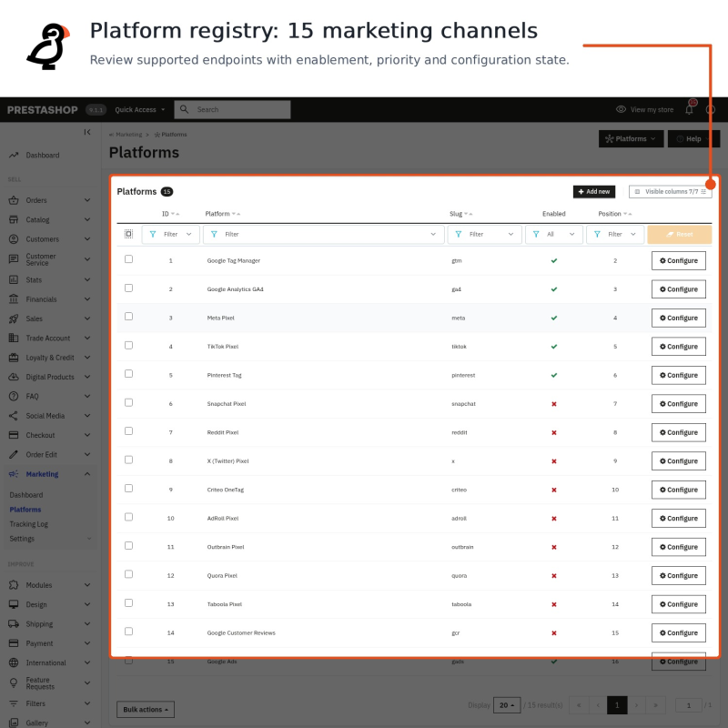Viewport: 728px width, 728px height.
Task: Click the Customers person icon
Action: (x=14, y=239)
